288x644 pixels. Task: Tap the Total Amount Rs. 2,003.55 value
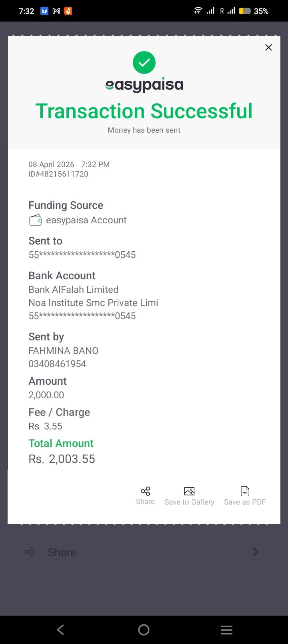pyautogui.click(x=62, y=459)
